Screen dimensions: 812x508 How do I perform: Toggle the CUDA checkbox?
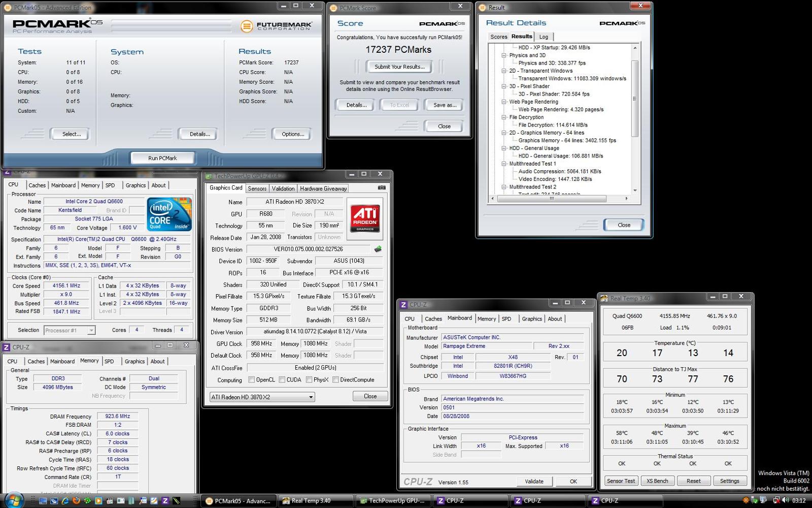pos(281,379)
